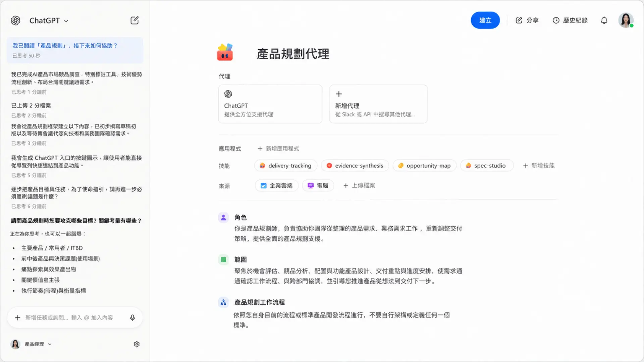Select the ChatGPT agent card

(270, 104)
